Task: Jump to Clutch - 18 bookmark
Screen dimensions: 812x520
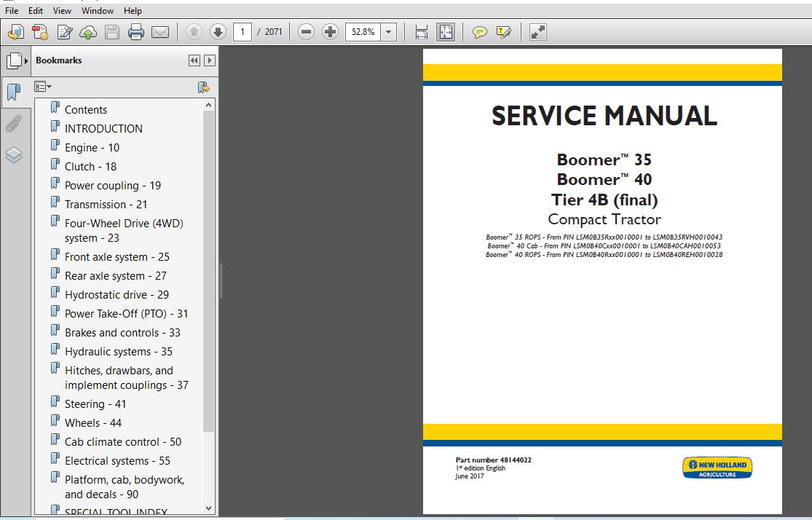Action: pos(90,167)
